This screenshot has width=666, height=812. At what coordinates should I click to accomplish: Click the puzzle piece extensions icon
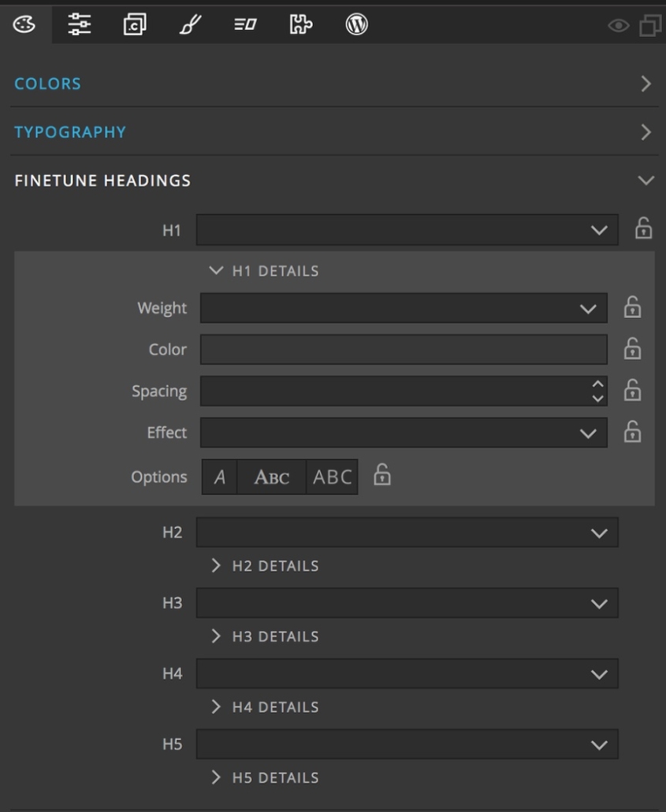pyautogui.click(x=300, y=24)
